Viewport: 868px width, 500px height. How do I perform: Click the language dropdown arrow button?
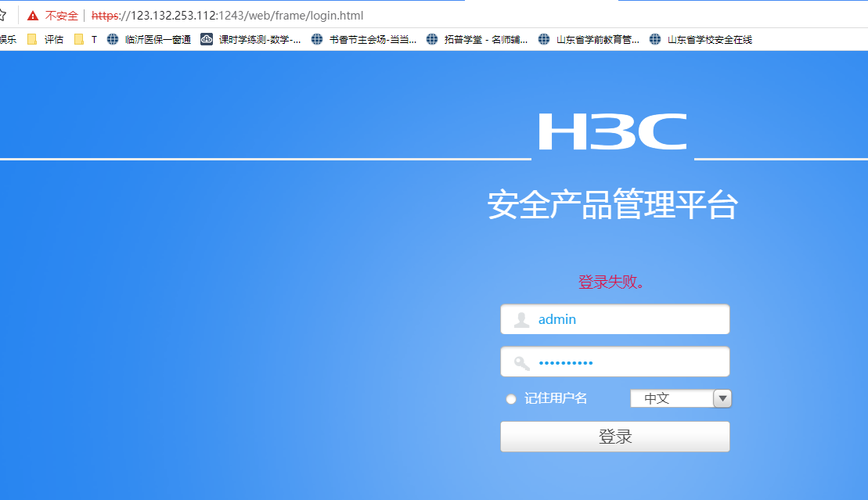[722, 399]
